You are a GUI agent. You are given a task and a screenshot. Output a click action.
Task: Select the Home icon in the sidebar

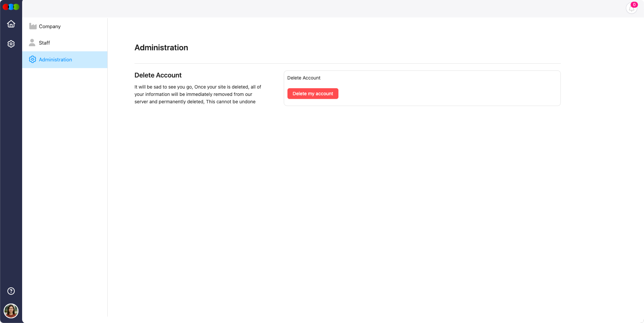click(11, 24)
